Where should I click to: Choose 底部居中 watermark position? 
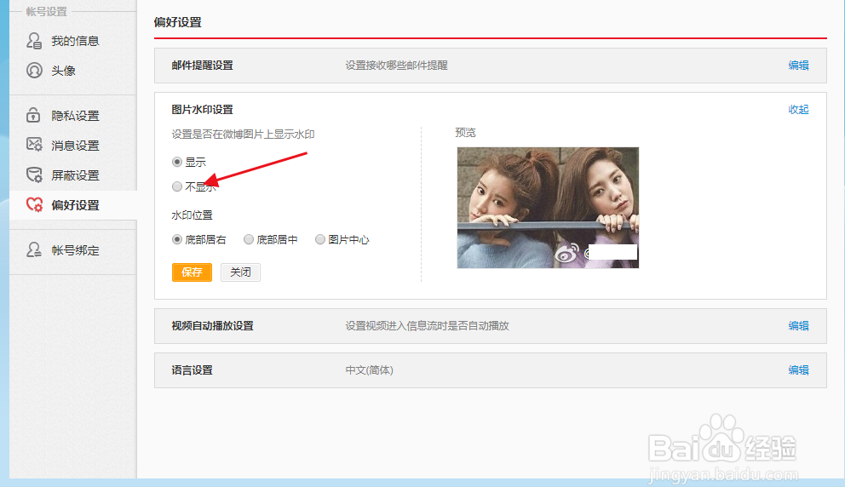[x=249, y=239]
